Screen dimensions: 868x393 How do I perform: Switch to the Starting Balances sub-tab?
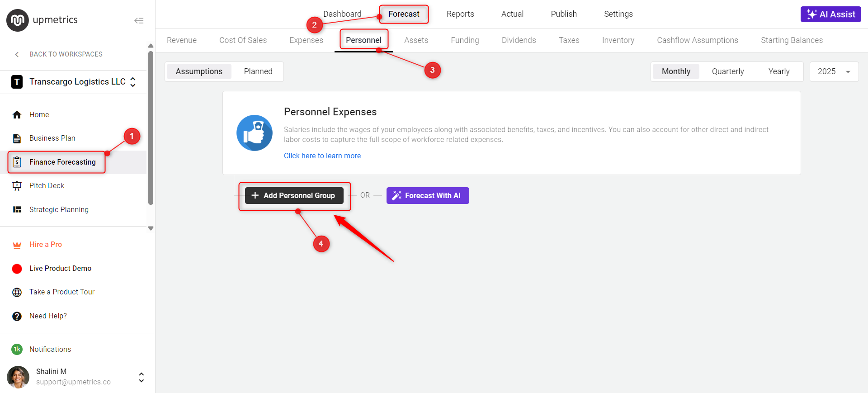pos(792,40)
